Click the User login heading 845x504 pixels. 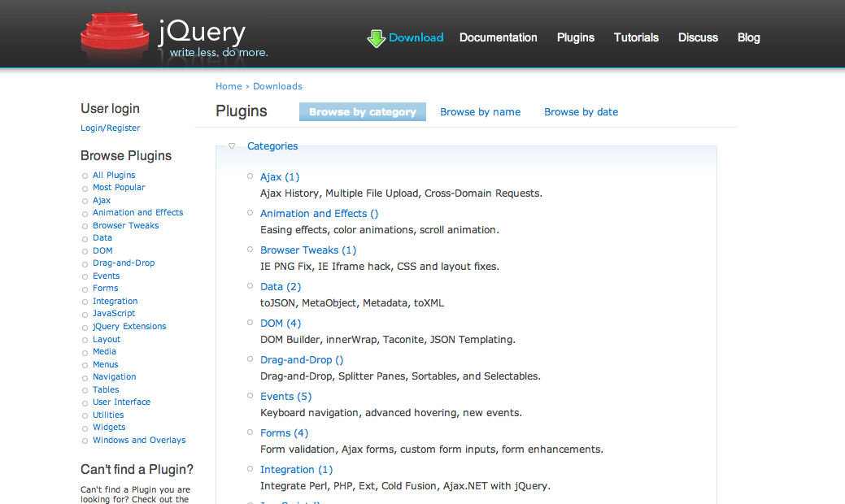[x=110, y=109]
